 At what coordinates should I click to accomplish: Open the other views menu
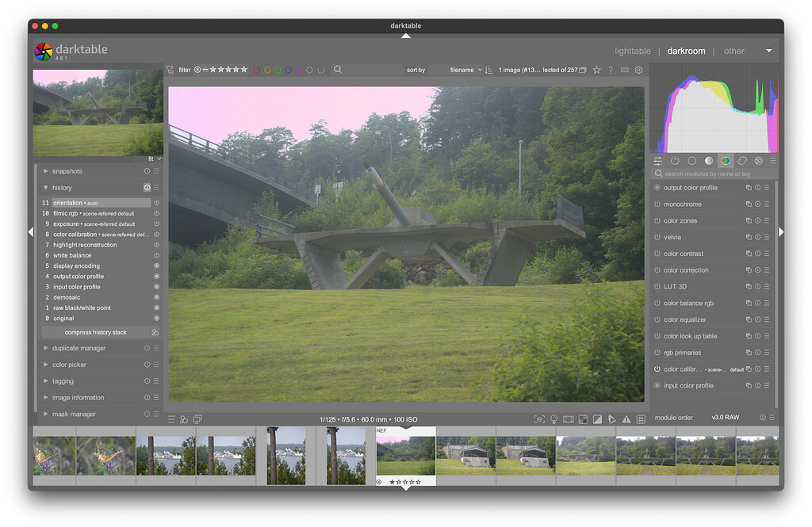(x=733, y=51)
